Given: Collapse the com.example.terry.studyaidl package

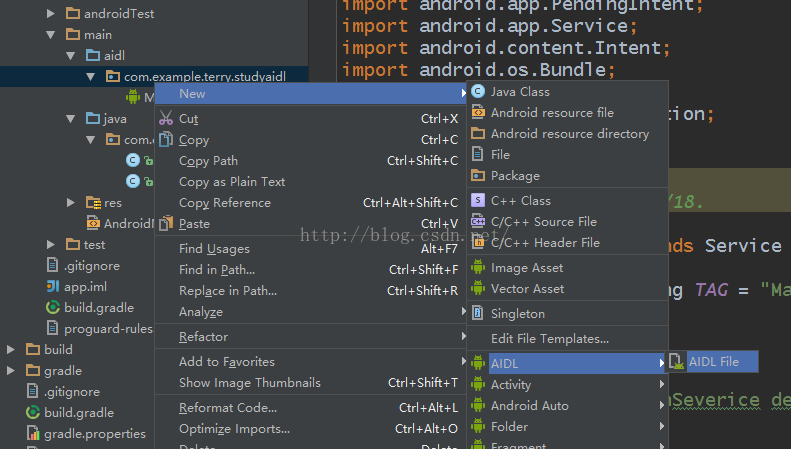Looking at the screenshot, I should click(x=91, y=77).
